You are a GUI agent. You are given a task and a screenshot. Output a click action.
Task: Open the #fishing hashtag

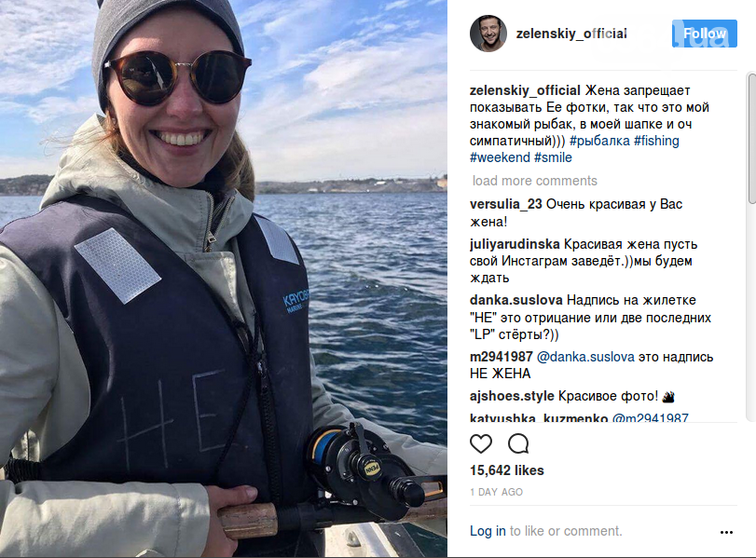[656, 141]
